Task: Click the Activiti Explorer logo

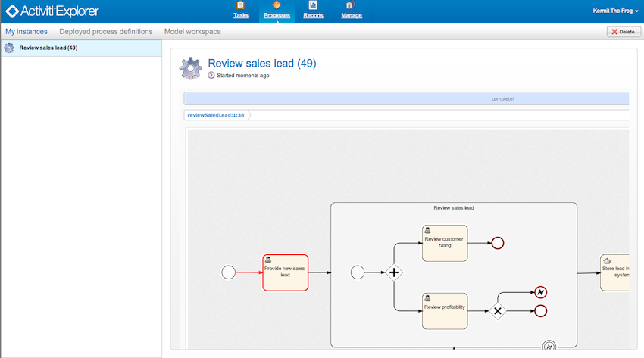Action: coord(52,11)
